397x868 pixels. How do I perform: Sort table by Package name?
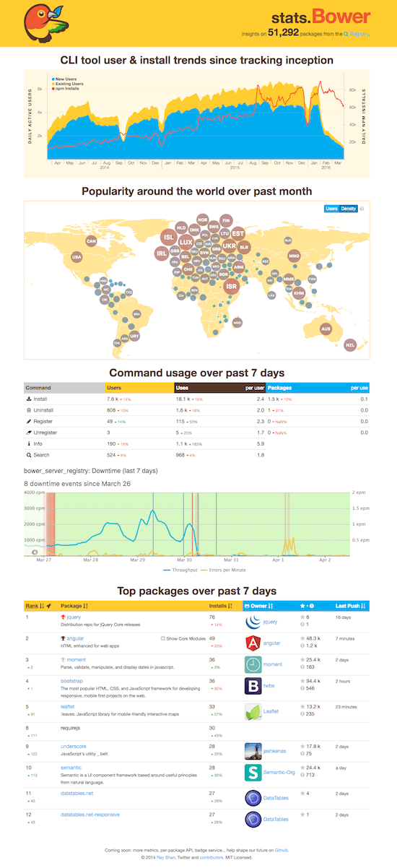click(x=74, y=605)
